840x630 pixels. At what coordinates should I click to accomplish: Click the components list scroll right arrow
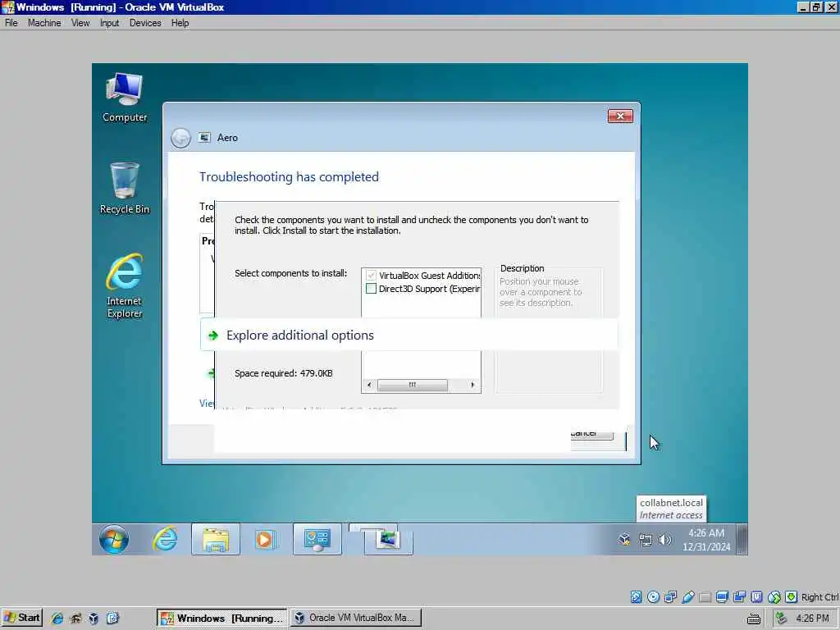point(472,385)
